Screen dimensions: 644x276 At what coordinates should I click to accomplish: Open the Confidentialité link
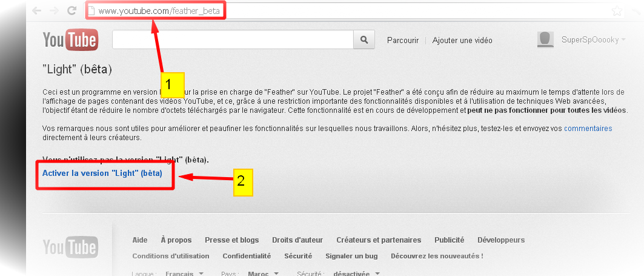tap(247, 256)
